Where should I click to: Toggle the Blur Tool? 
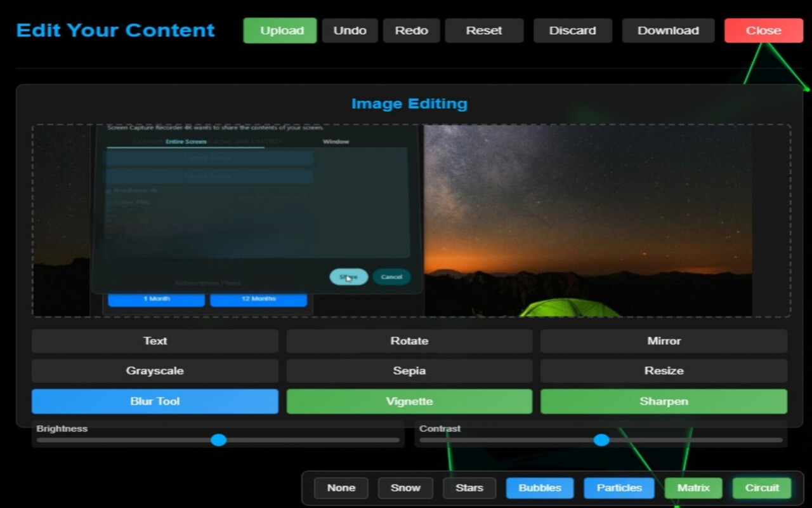click(x=155, y=401)
